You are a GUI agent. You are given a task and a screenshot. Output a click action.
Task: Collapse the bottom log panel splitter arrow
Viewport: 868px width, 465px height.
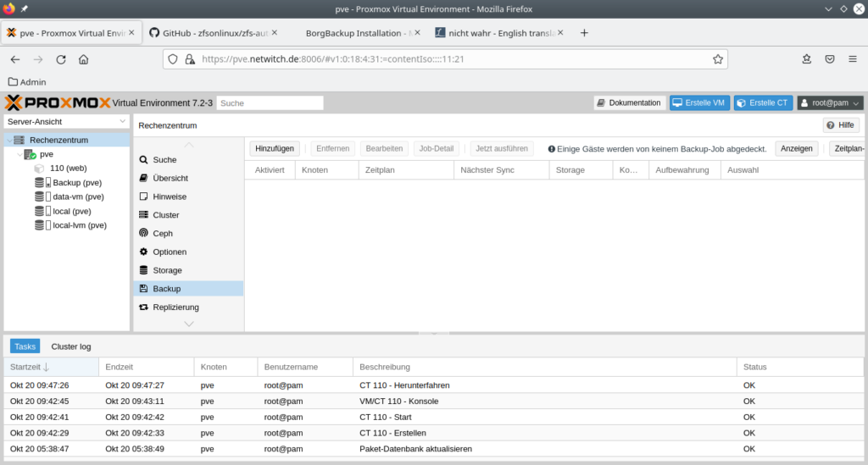tap(434, 334)
